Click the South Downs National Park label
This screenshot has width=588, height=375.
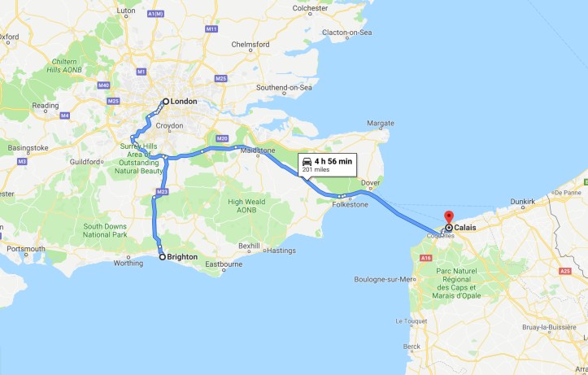105,231
